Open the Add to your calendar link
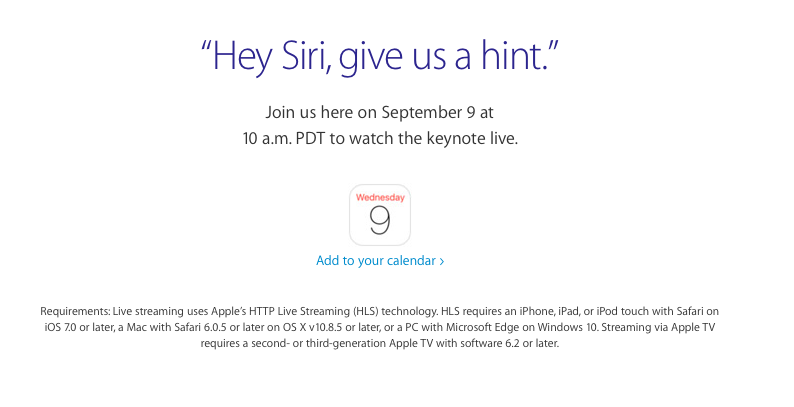The image size is (794, 407). [x=380, y=261]
